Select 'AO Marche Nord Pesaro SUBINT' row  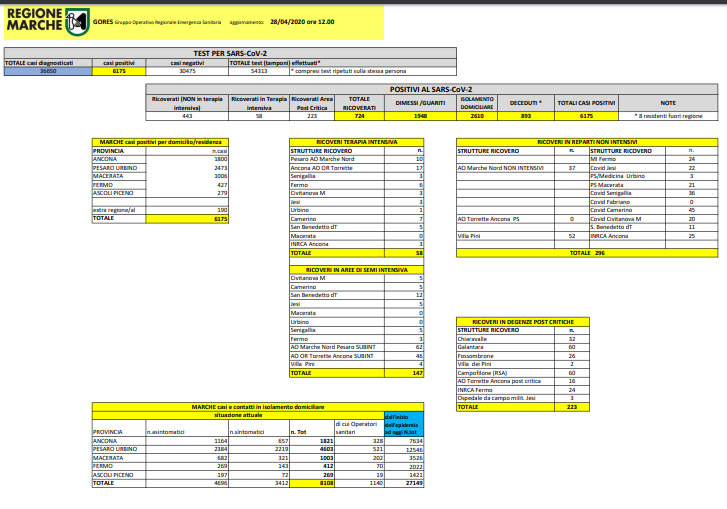[357, 347]
